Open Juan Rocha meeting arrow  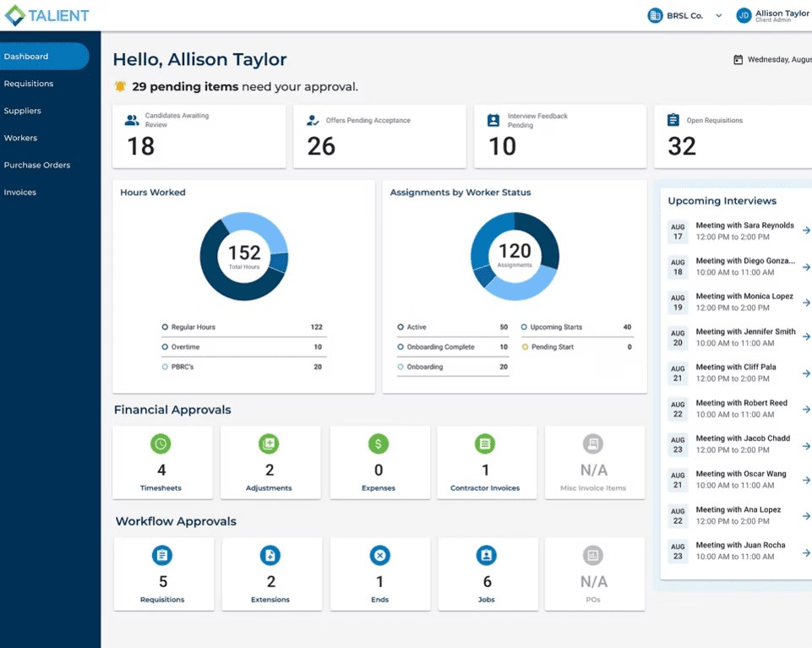[806, 553]
